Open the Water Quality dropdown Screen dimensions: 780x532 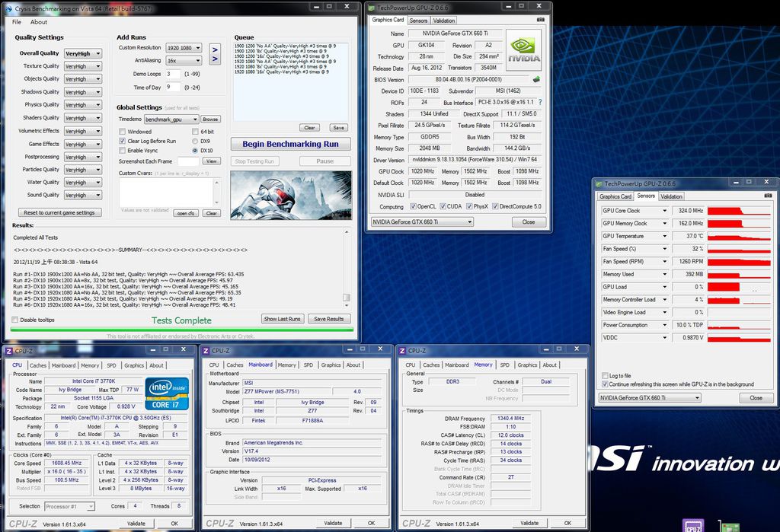[x=82, y=183]
